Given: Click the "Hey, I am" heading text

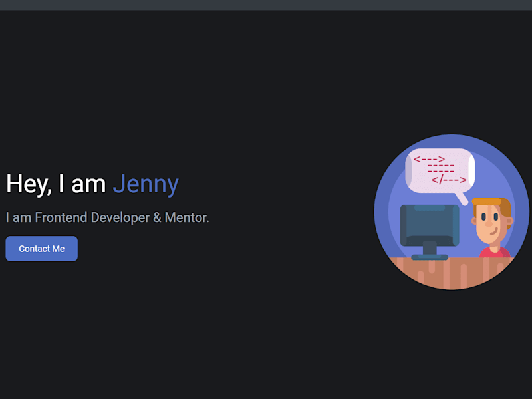Looking at the screenshot, I should (x=56, y=184).
